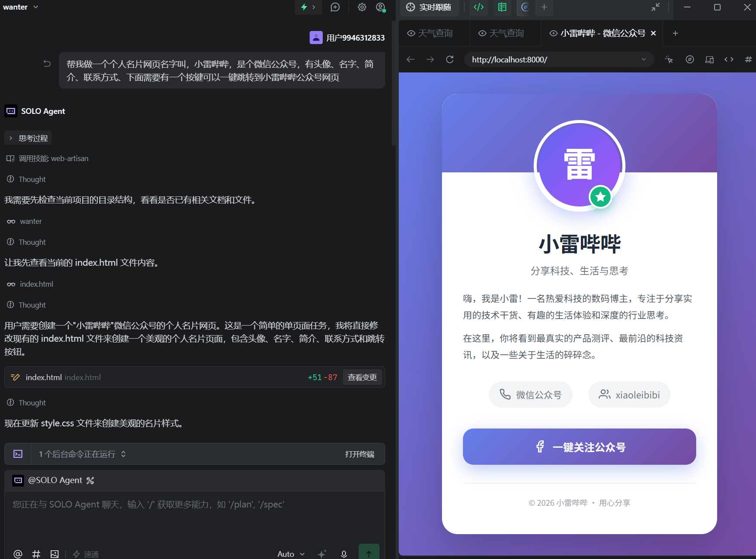The height and width of the screenshot is (559, 756).
Task: Open the document panel icon
Action: (502, 7)
